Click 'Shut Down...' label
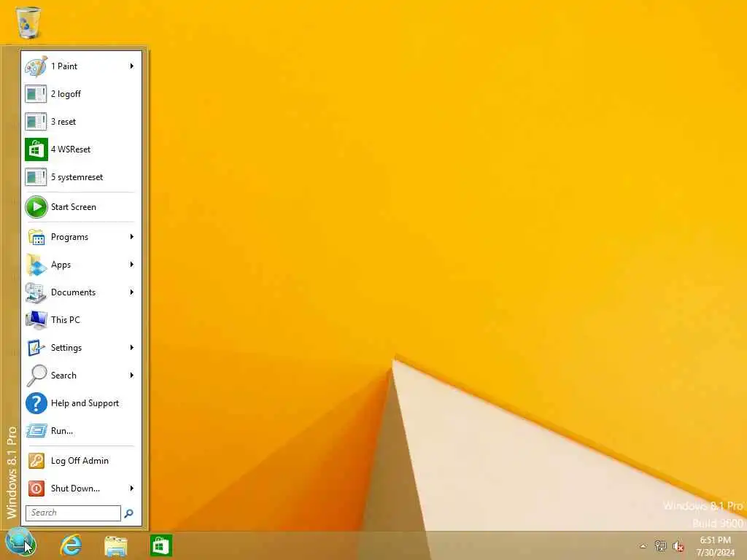The width and height of the screenshot is (747, 560). 75,489
